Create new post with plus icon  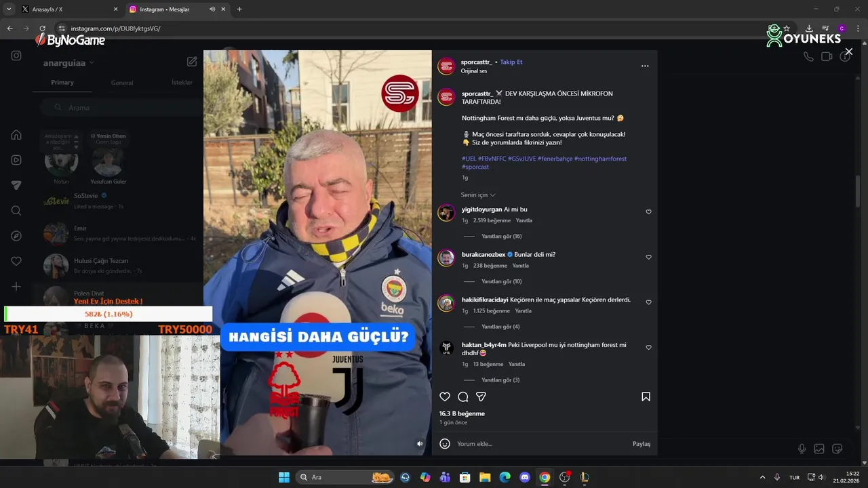pos(16,287)
